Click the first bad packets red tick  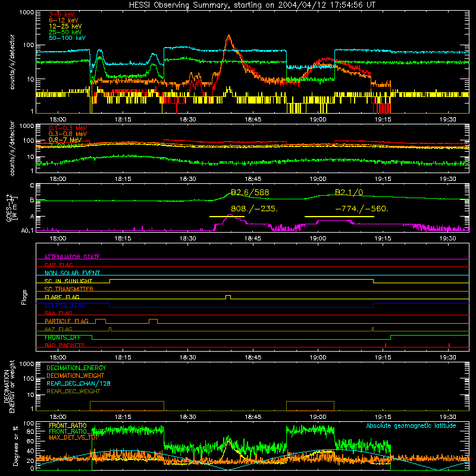click(x=385, y=345)
